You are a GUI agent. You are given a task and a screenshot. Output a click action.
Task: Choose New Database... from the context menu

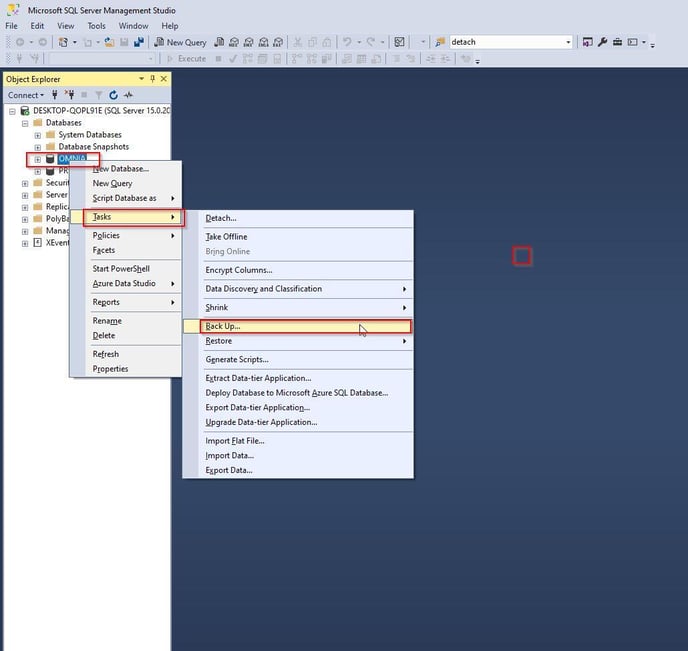point(126,169)
